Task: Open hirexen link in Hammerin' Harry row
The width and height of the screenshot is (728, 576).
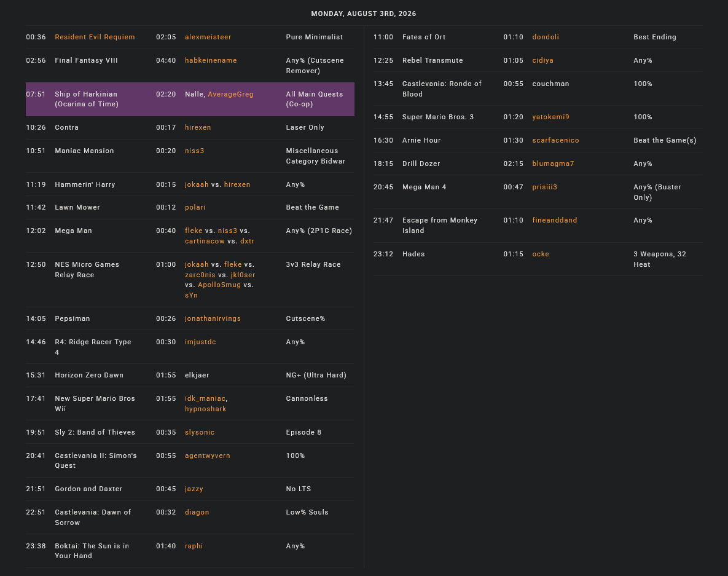Action: (x=237, y=184)
